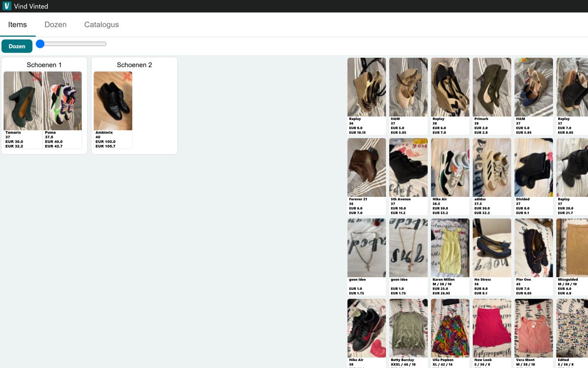Click the Ulla Popken brand label
The height and width of the screenshot is (368, 588).
[x=443, y=360]
